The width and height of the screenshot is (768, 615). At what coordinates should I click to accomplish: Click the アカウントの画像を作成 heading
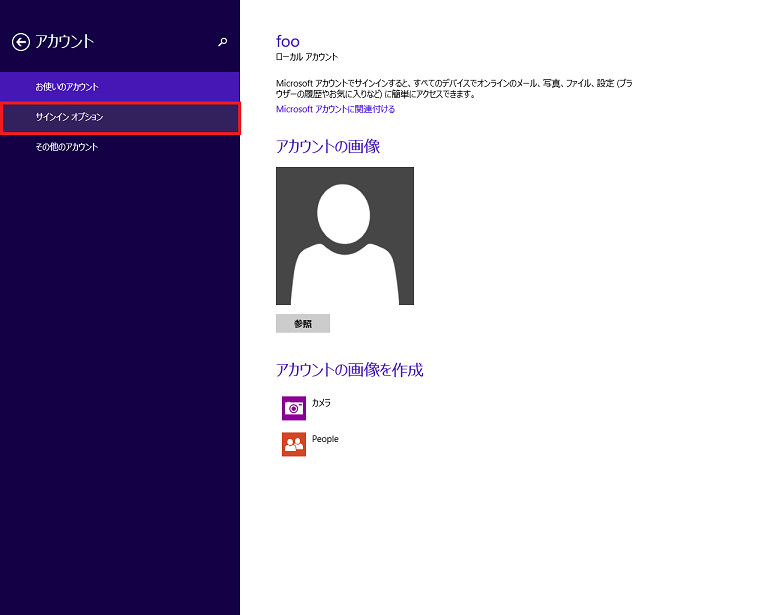349,370
